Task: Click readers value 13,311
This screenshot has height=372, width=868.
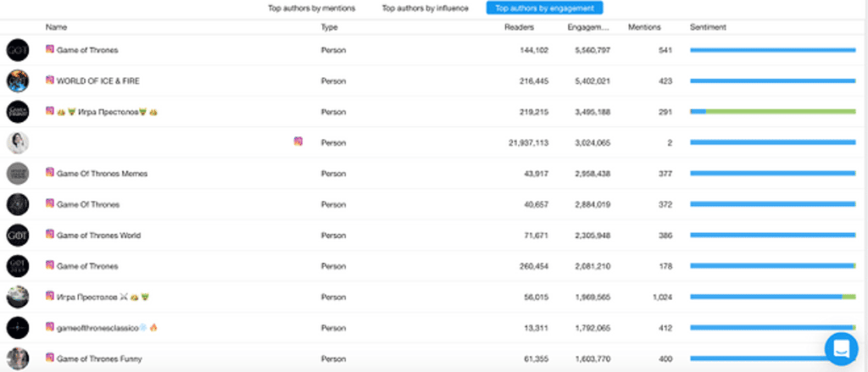Action: click(x=536, y=328)
